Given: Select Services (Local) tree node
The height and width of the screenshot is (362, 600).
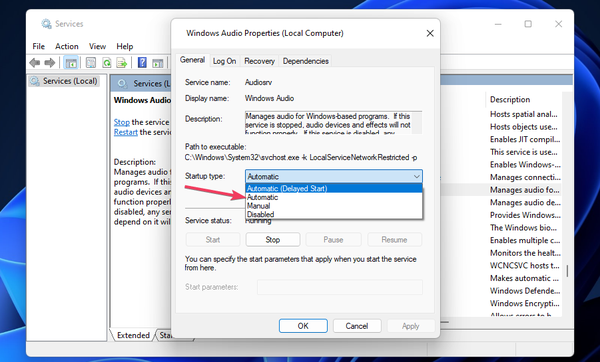Looking at the screenshot, I should (64, 81).
